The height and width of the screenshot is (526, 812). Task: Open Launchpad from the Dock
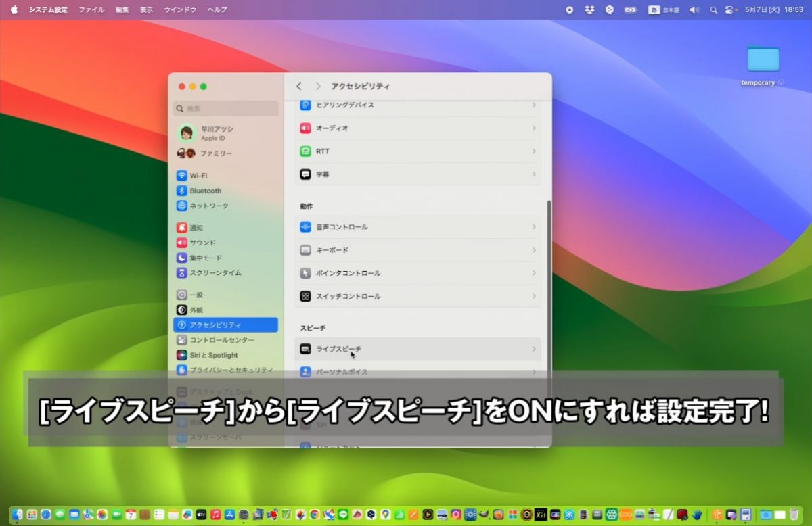pyautogui.click(x=32, y=515)
